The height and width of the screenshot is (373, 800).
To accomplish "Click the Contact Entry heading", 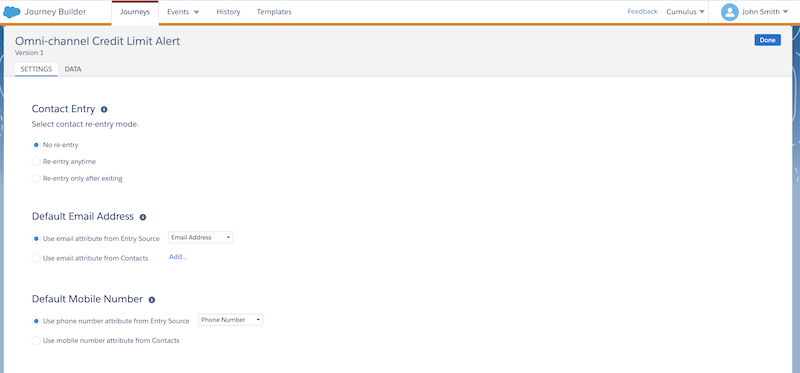I will click(x=63, y=109).
